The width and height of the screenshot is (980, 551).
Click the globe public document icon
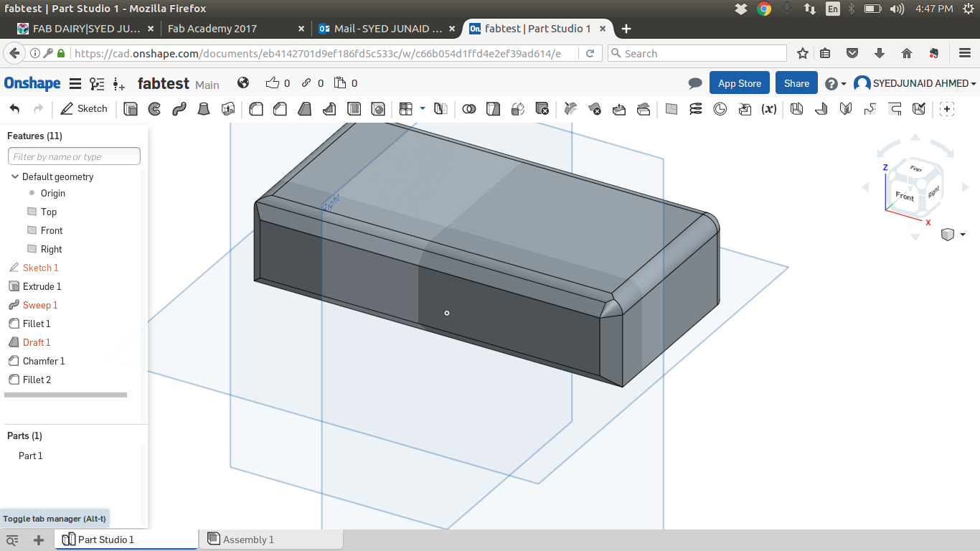tap(243, 83)
